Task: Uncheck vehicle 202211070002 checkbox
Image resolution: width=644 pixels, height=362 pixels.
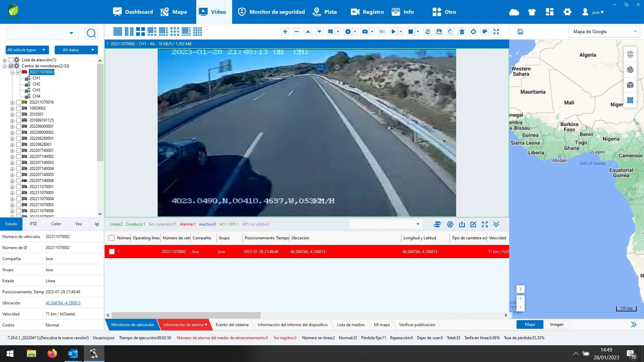Action: coord(19,72)
